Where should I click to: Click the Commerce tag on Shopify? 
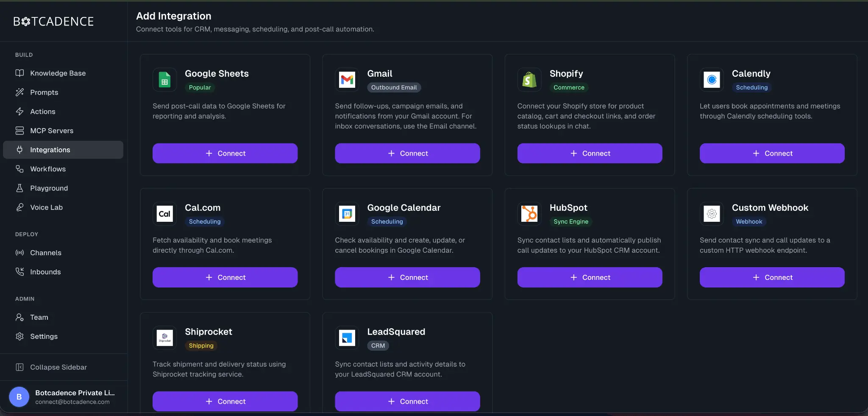(x=569, y=87)
